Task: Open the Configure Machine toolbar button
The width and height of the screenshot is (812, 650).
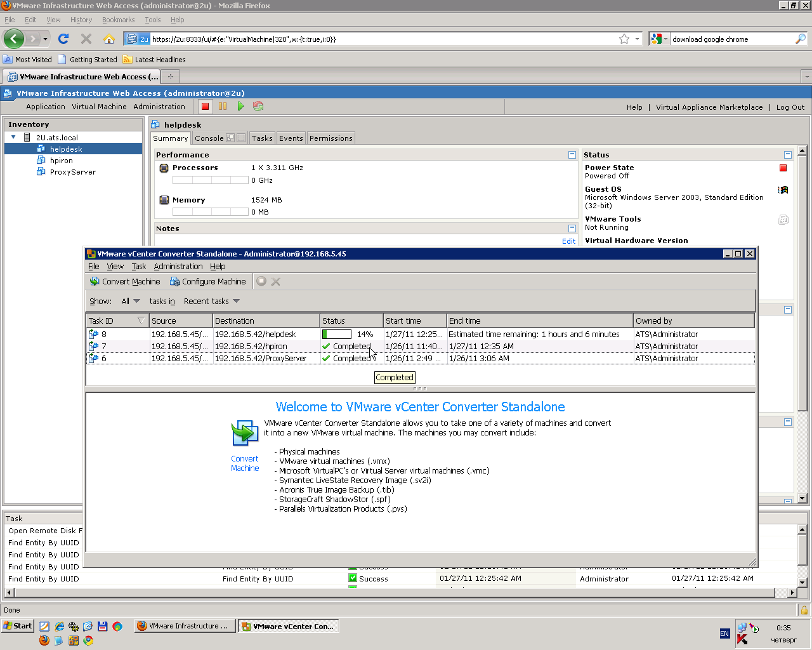Action: pyautogui.click(x=207, y=281)
